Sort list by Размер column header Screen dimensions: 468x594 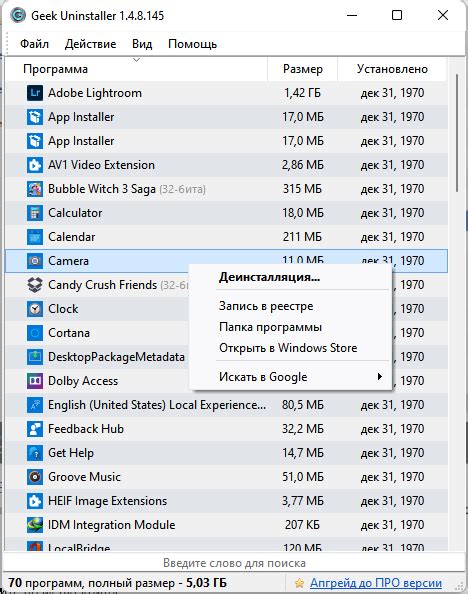coord(302,69)
